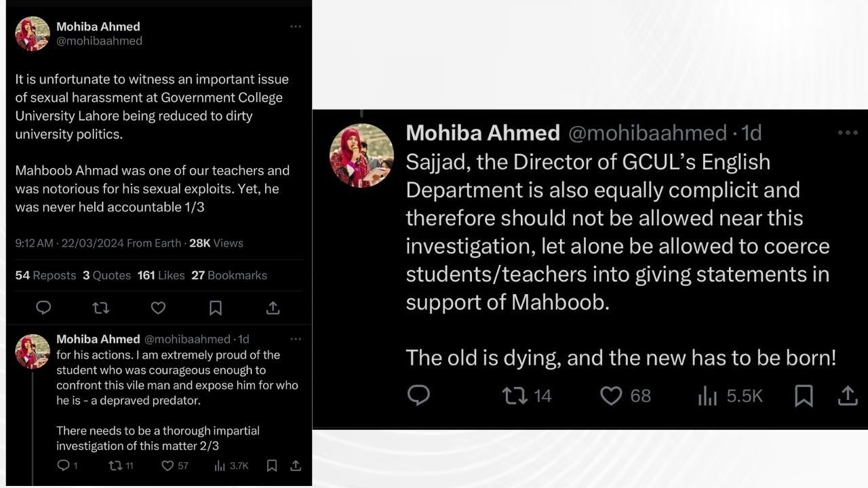Bookmark the Sajjad GCUL tweet
The height and width of the screenshot is (488, 868).
[804, 395]
